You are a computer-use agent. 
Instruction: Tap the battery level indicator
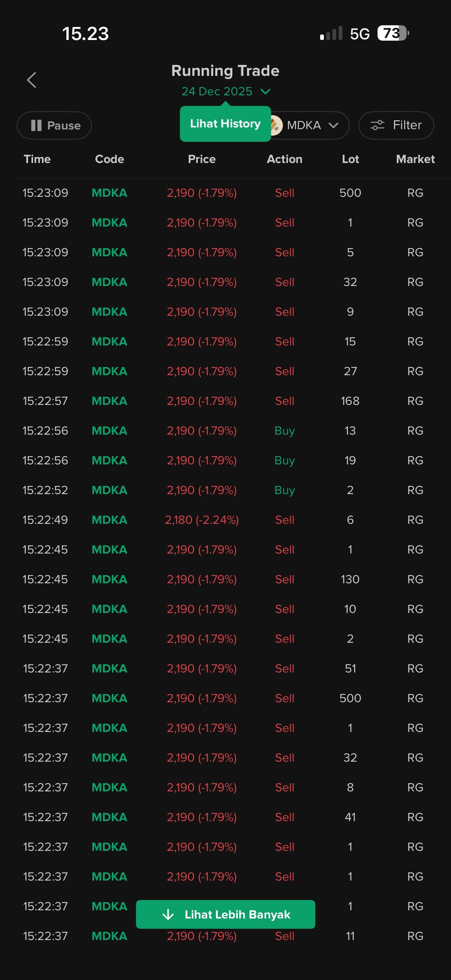pyautogui.click(x=393, y=33)
